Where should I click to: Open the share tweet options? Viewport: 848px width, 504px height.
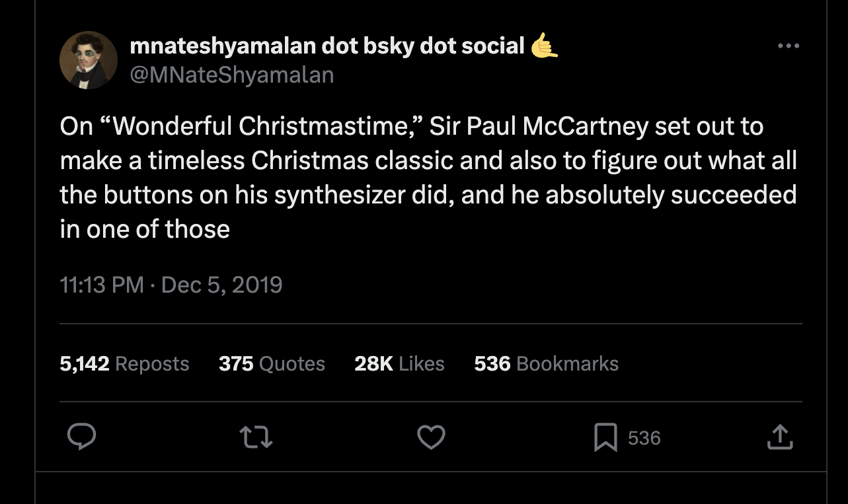779,437
